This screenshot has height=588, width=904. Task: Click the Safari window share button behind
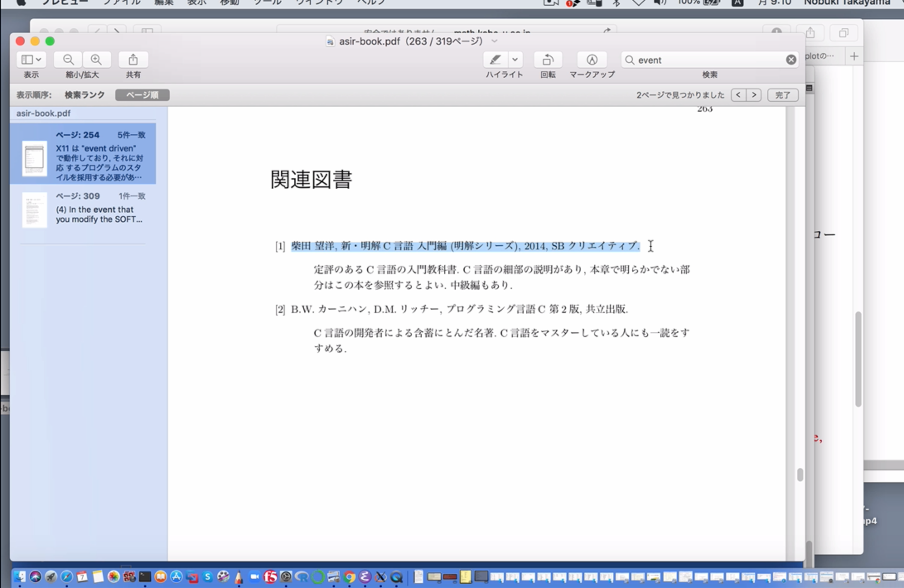pos(810,33)
